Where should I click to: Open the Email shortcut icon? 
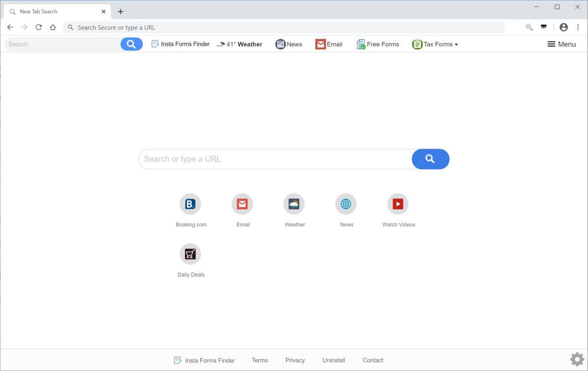pos(242,204)
